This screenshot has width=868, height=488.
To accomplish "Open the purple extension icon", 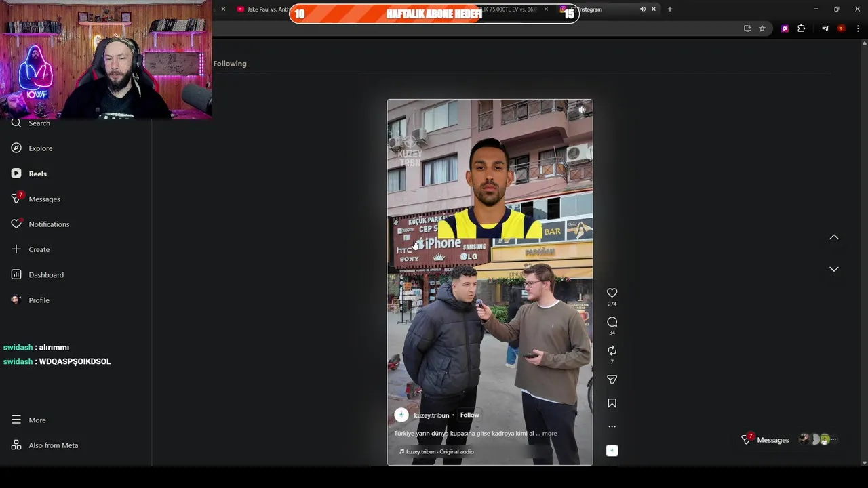I will click(x=785, y=28).
